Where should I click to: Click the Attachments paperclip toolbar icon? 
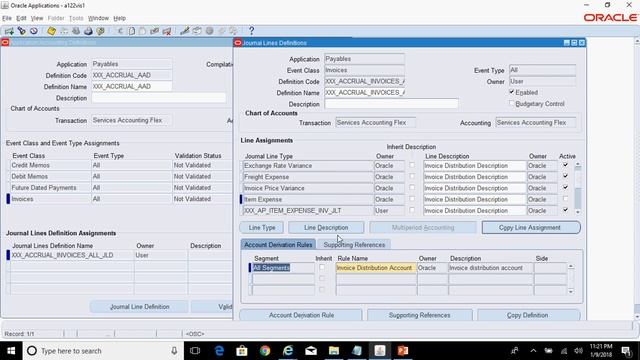coord(222,31)
